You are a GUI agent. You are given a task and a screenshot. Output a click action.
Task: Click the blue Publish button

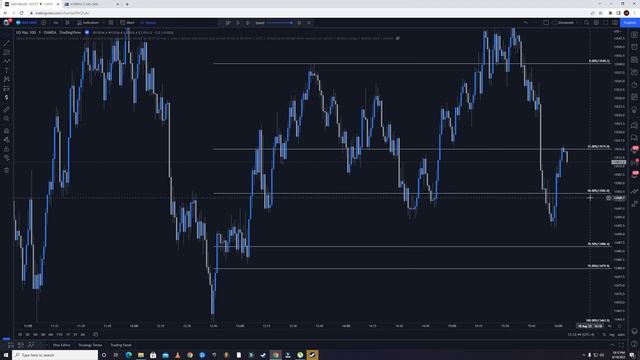pyautogui.click(x=629, y=23)
